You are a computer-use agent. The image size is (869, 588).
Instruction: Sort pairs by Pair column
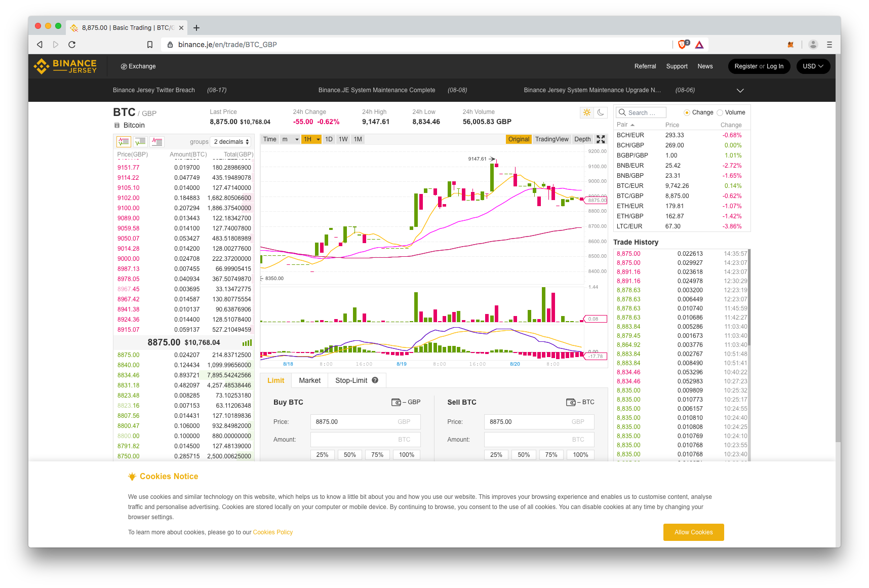tap(625, 125)
